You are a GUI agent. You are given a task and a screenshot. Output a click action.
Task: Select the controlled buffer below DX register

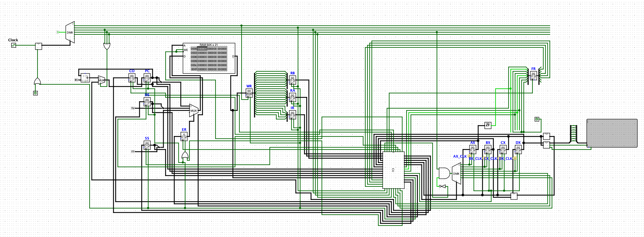point(514,196)
